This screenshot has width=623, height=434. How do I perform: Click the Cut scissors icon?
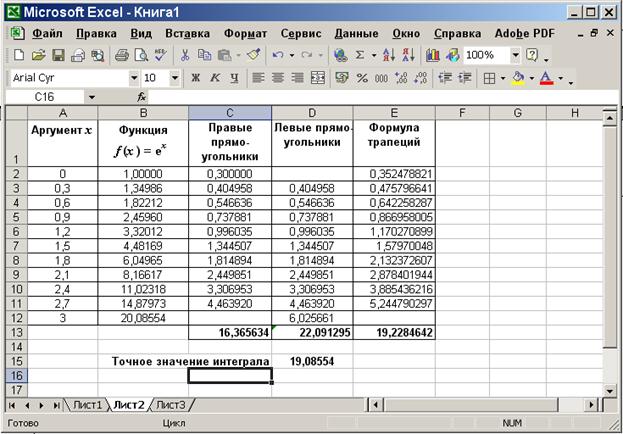tap(184, 55)
